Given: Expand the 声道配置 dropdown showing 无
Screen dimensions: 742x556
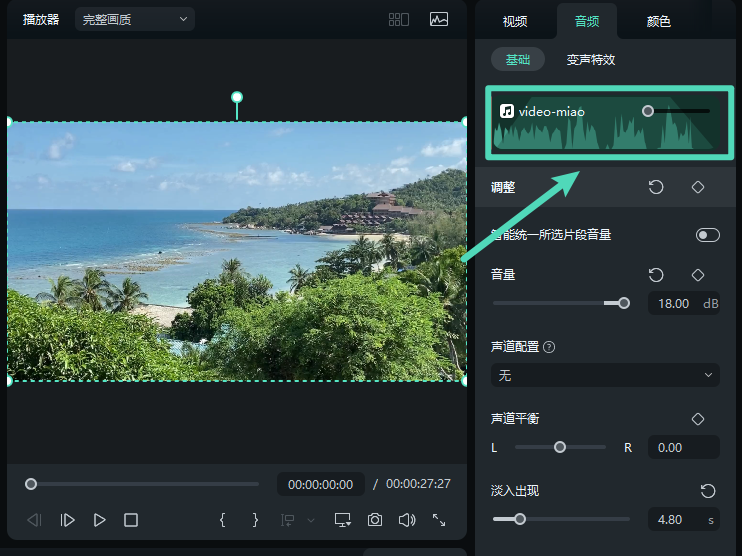Looking at the screenshot, I should click(605, 375).
